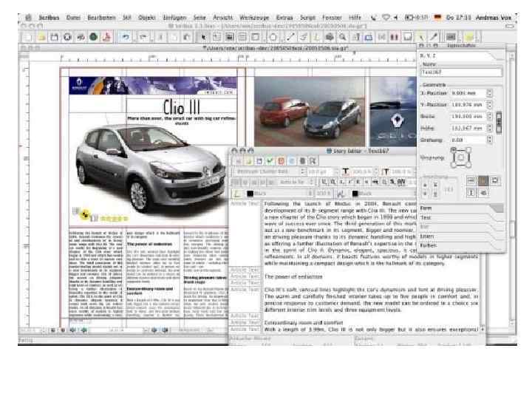The width and height of the screenshot is (532, 399).
Task: Click the red and blue cars photo
Action: (310, 112)
